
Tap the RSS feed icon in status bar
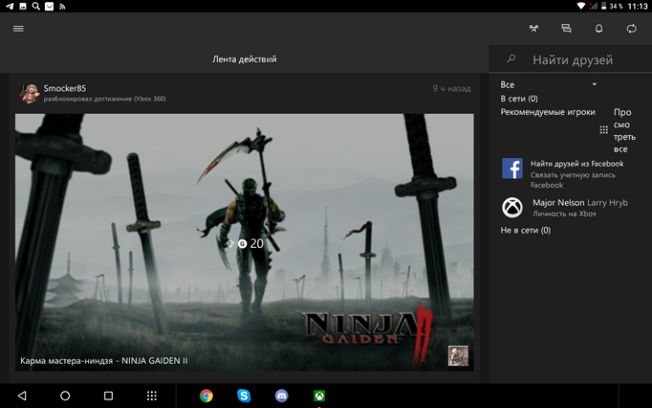click(x=62, y=6)
